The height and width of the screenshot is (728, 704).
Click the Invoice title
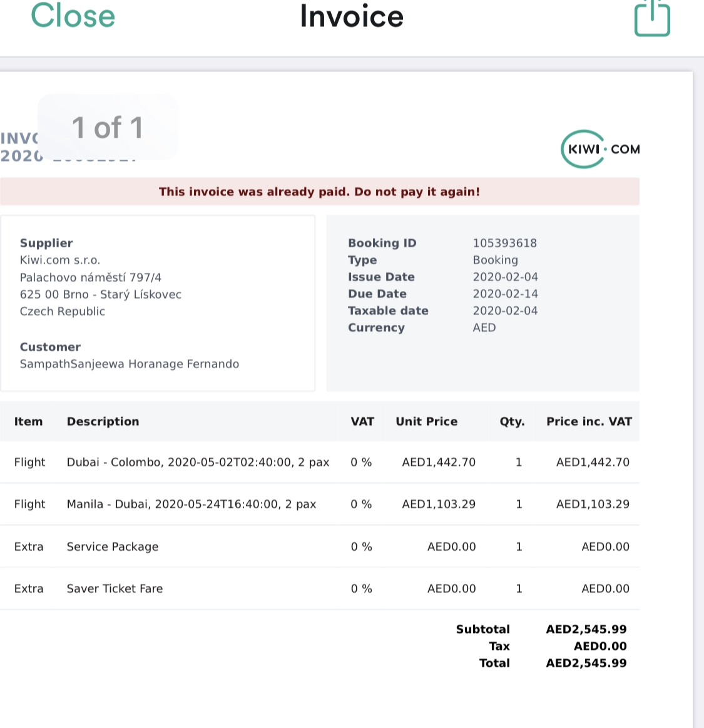pos(352,17)
